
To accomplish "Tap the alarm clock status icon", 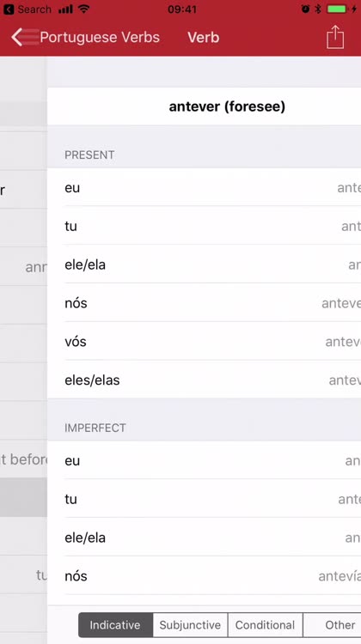I will [305, 9].
